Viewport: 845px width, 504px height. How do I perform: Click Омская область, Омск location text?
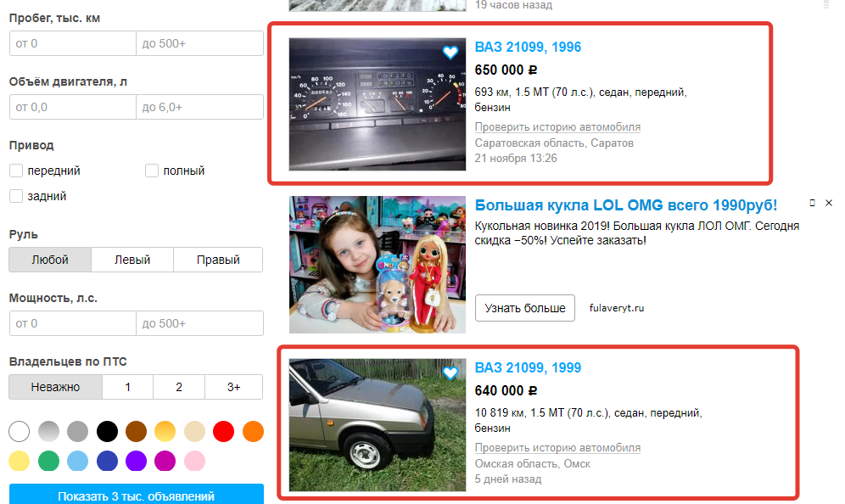coord(533,463)
